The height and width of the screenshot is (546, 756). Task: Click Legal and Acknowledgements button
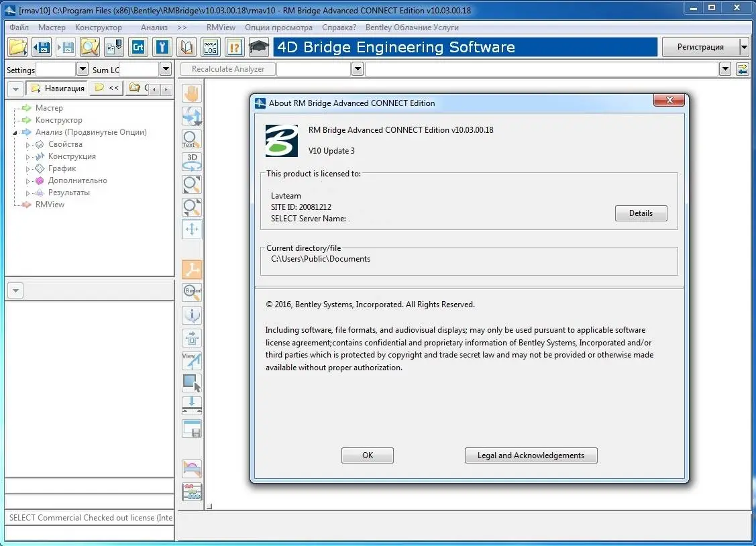531,455
